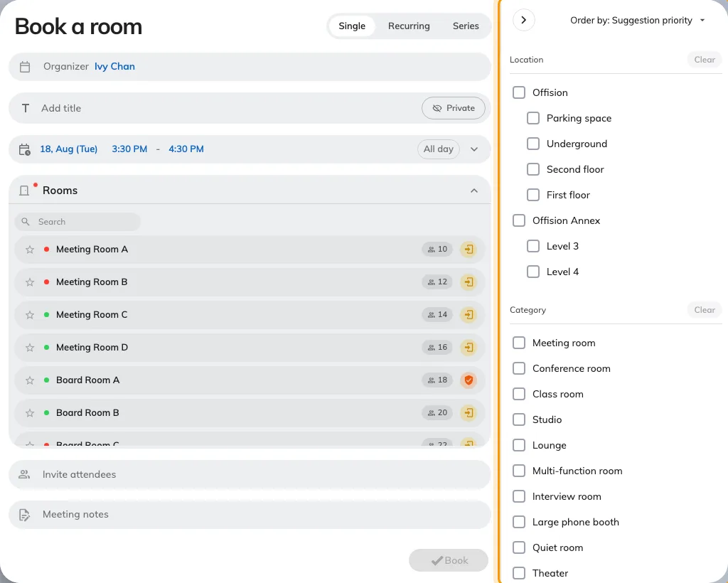Check the Level 3 location
Image resolution: width=728 pixels, height=583 pixels.
point(533,246)
